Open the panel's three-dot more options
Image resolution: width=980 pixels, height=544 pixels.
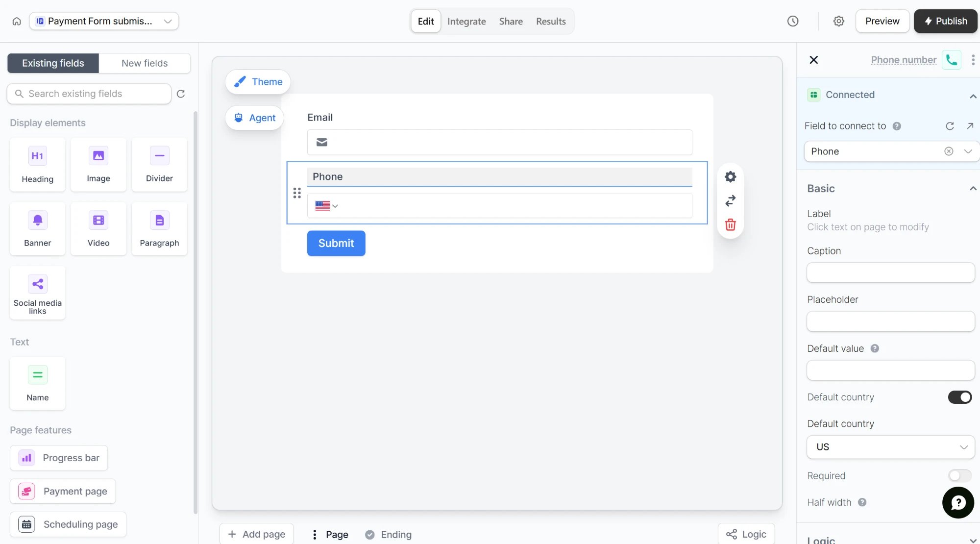pos(973,60)
